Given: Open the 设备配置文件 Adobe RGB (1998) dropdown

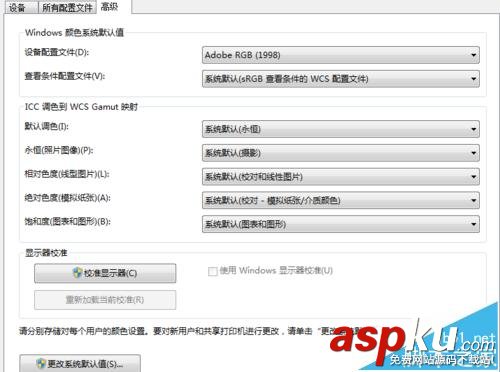Looking at the screenshot, I should (341, 55).
